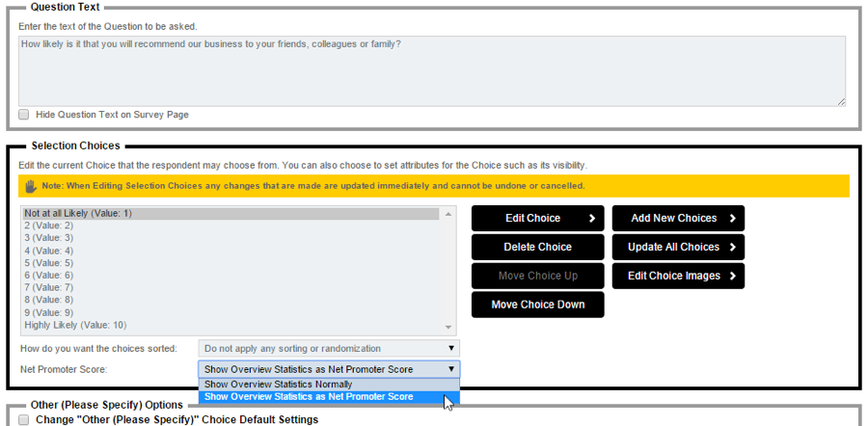Select Show Overview Statistics Normally option
Screen dimensions: 868x426
[x=278, y=385]
